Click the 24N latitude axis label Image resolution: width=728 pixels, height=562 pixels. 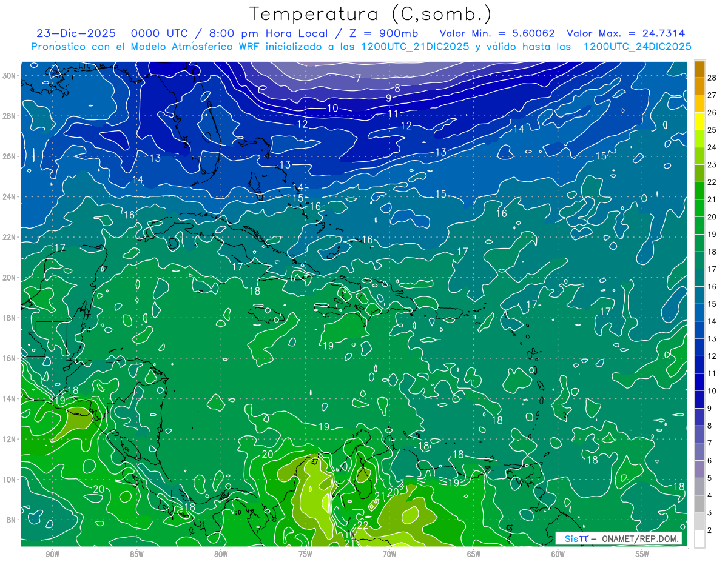tap(9, 196)
